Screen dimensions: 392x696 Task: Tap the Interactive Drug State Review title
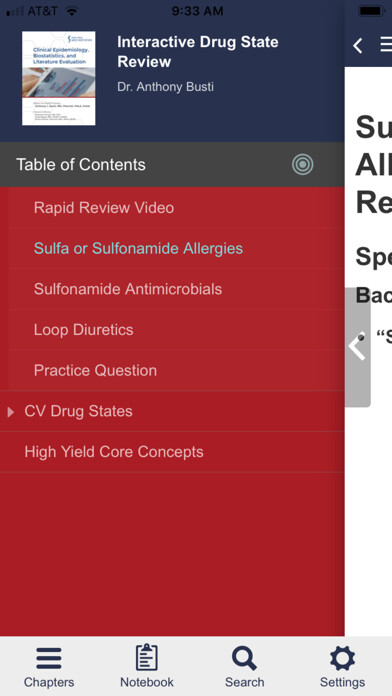coord(198,51)
